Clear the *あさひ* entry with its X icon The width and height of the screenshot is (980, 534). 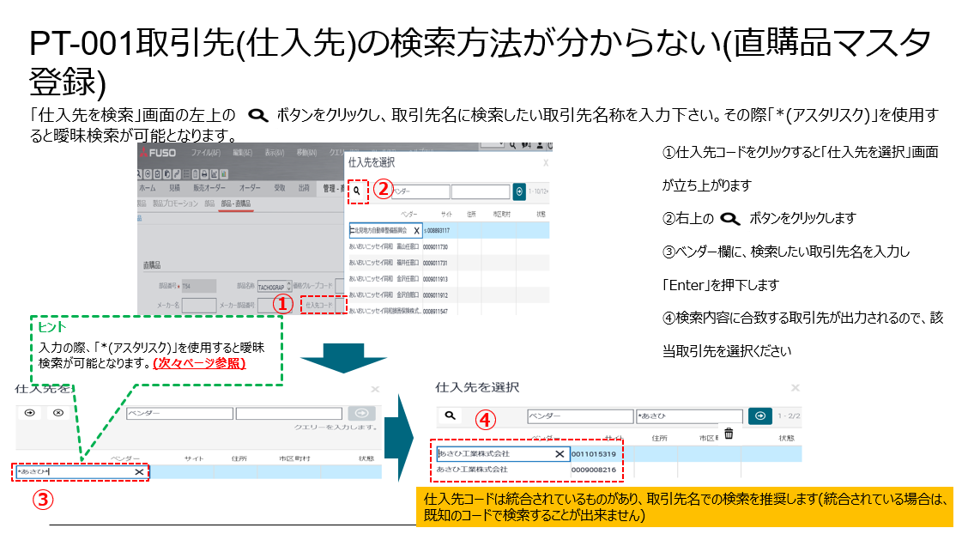click(139, 472)
